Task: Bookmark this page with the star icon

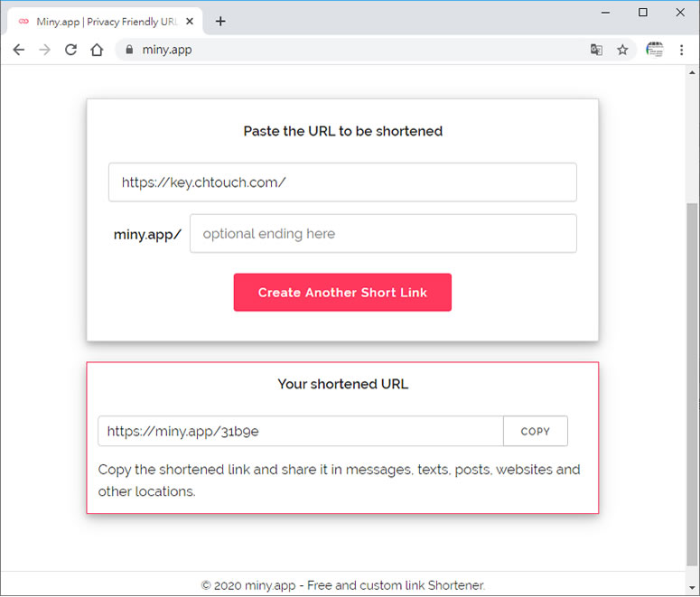Action: pyautogui.click(x=622, y=50)
